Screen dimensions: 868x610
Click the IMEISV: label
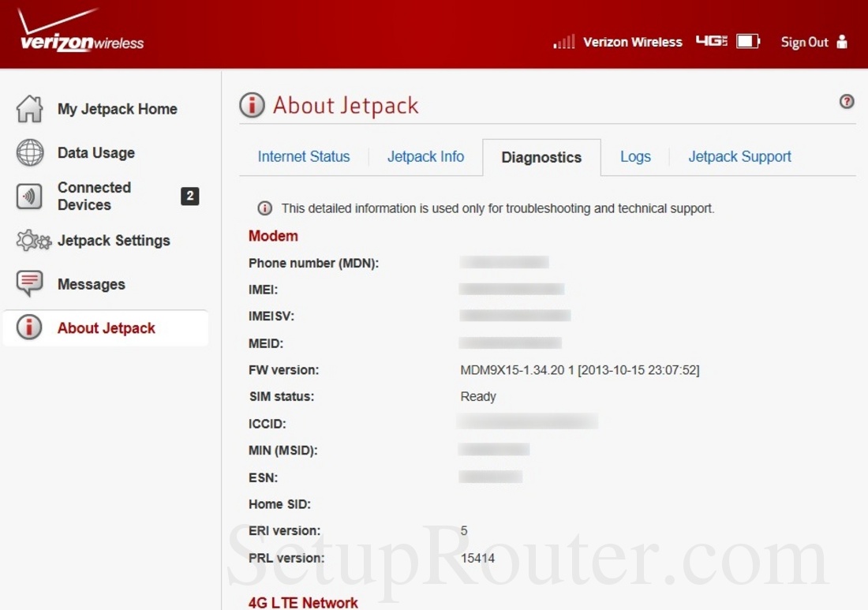(x=271, y=316)
